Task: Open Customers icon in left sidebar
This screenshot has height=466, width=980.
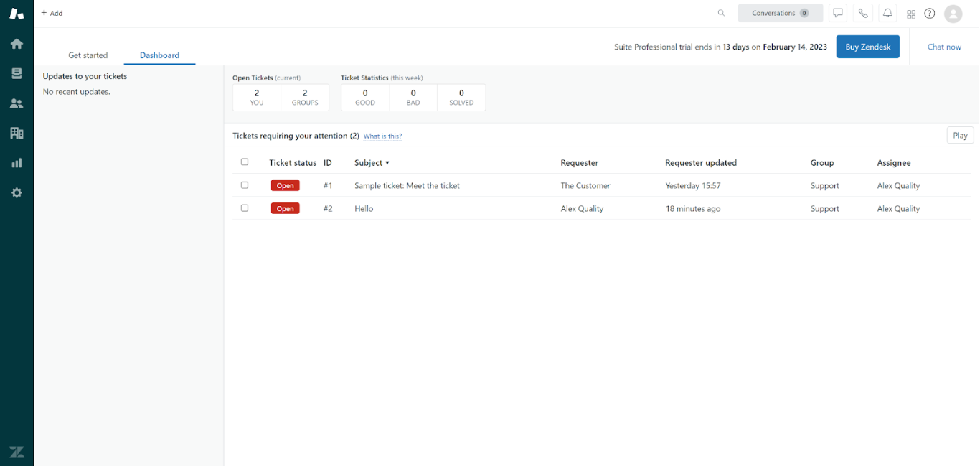Action: click(17, 103)
